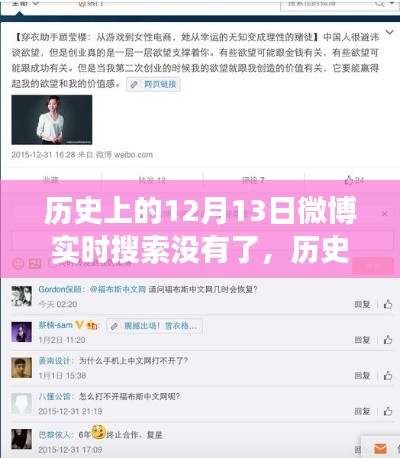Click the image upload icon in comment box
Viewport: 400px width, 458px height.
pos(35,264)
